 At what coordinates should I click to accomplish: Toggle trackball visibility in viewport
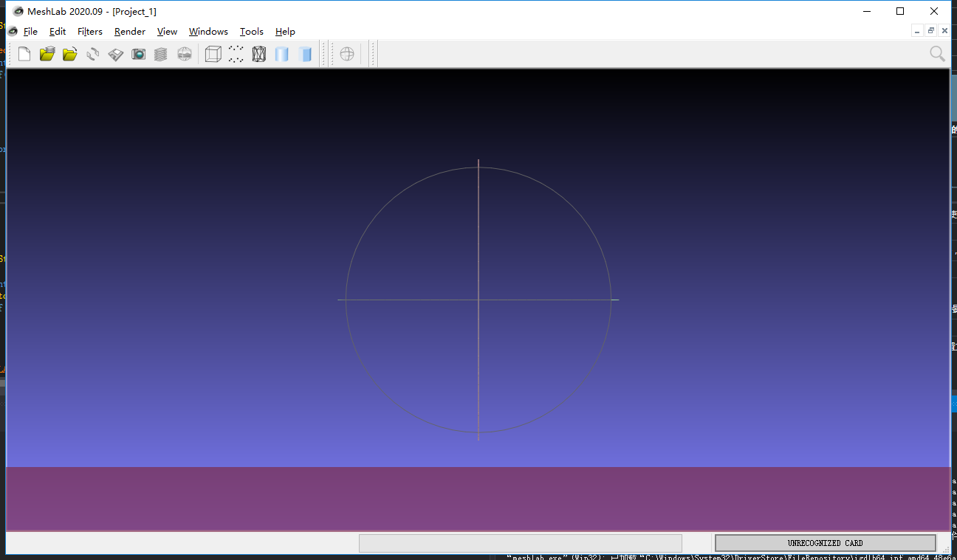[x=347, y=53]
